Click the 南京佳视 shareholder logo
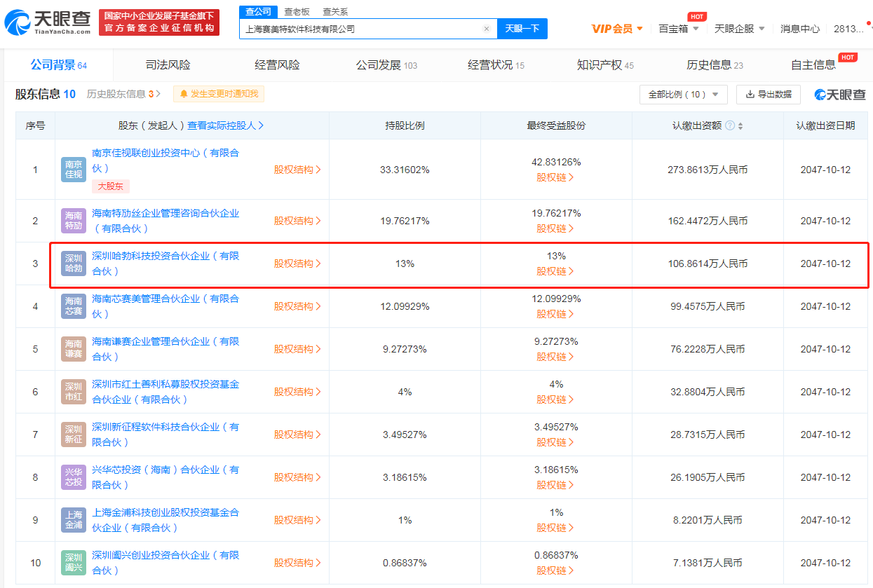873x588 pixels. (x=73, y=170)
